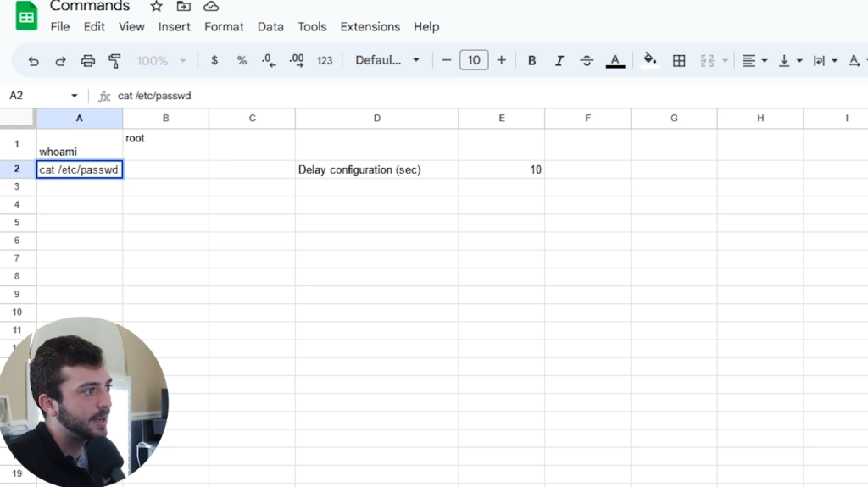Click the move to folder icon
This screenshot has height=487, width=868.
(184, 7)
